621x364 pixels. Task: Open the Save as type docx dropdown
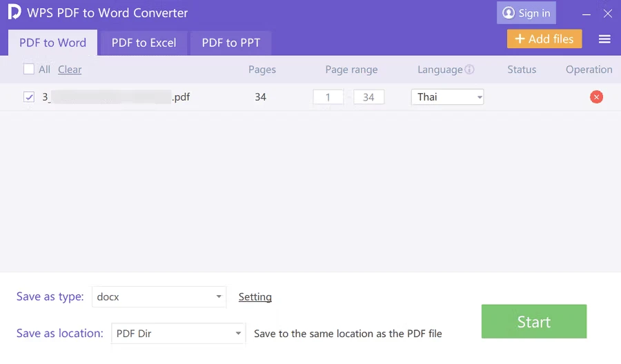tap(159, 296)
